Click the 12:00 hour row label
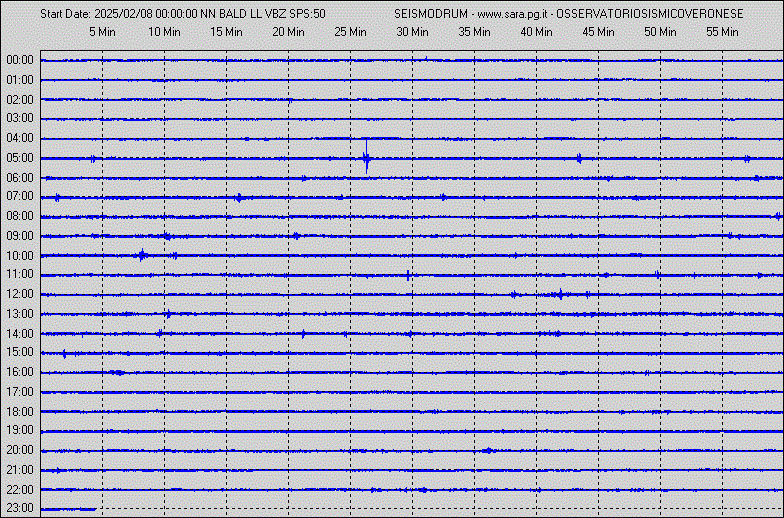The height and width of the screenshot is (518, 784). click(20, 294)
